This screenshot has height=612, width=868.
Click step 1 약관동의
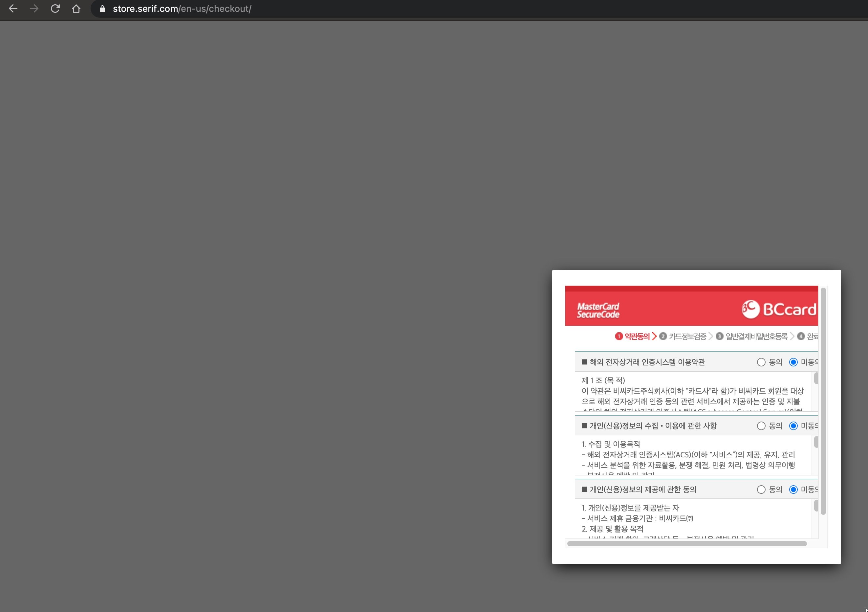(x=633, y=337)
